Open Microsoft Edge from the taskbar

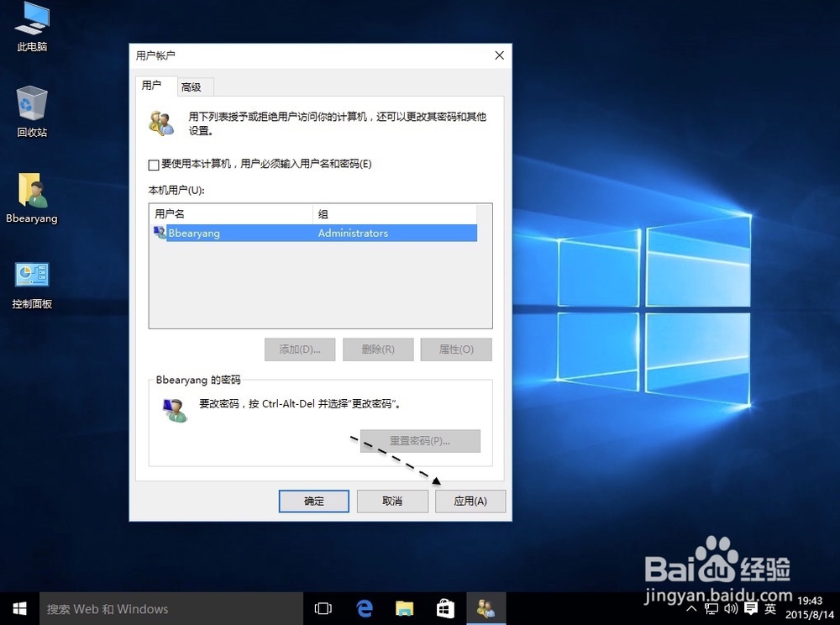point(364,608)
